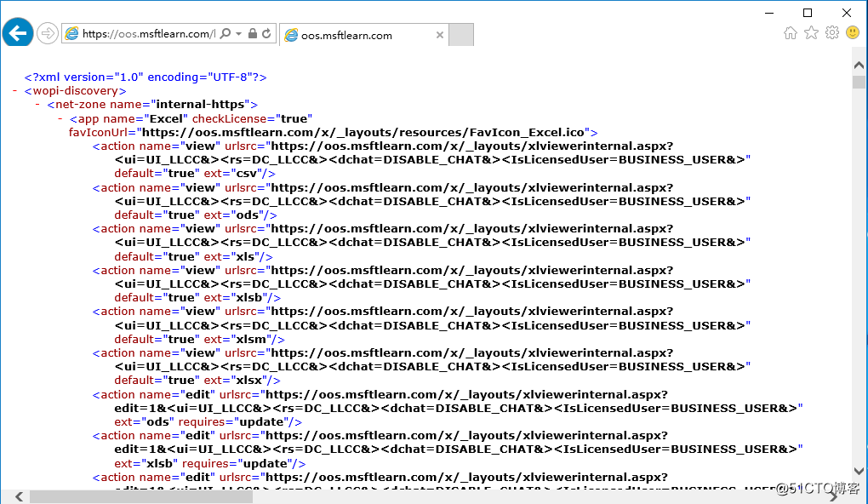This screenshot has width=868, height=504.
Task: Click the default="true" ext="ods" line
Action: coord(196,215)
